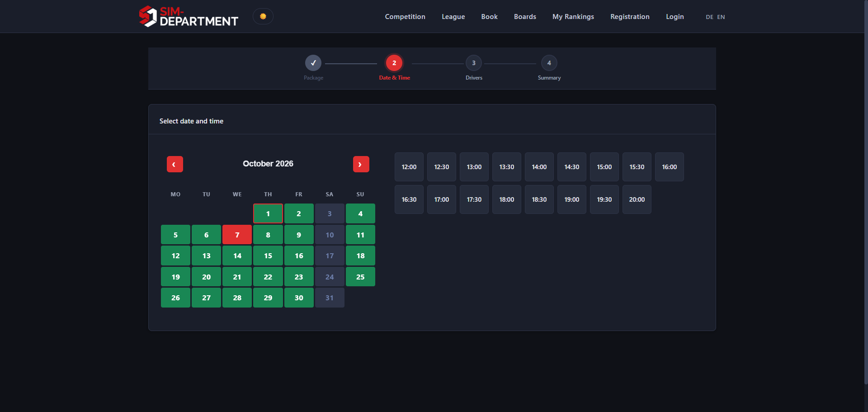868x412 pixels.
Task: Choose October 12 date
Action: [x=175, y=256]
